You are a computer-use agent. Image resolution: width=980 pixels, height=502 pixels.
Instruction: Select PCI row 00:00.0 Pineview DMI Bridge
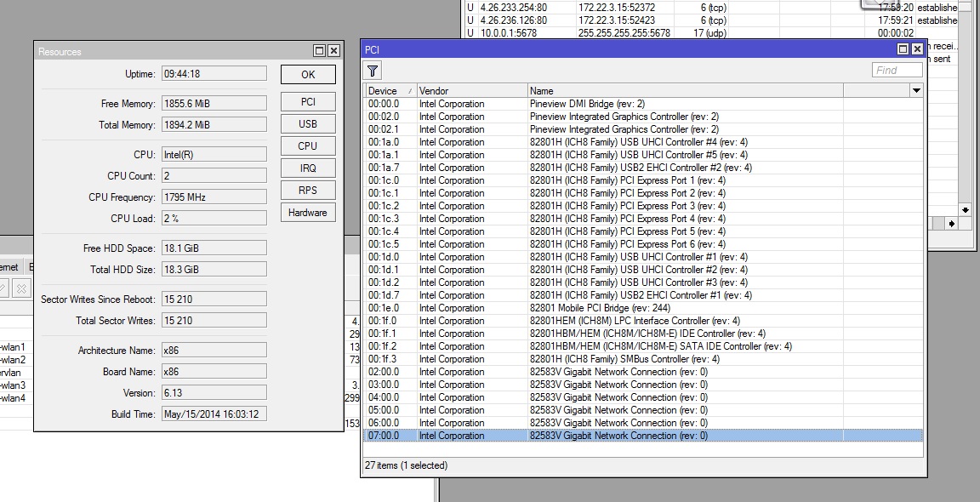[644, 104]
